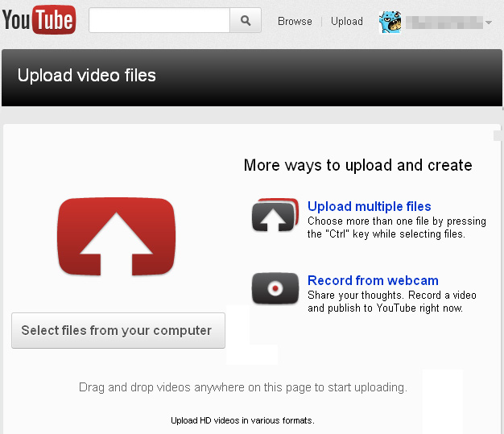Open the Browse link in header
Screen dimensions: 504x434
pos(295,21)
